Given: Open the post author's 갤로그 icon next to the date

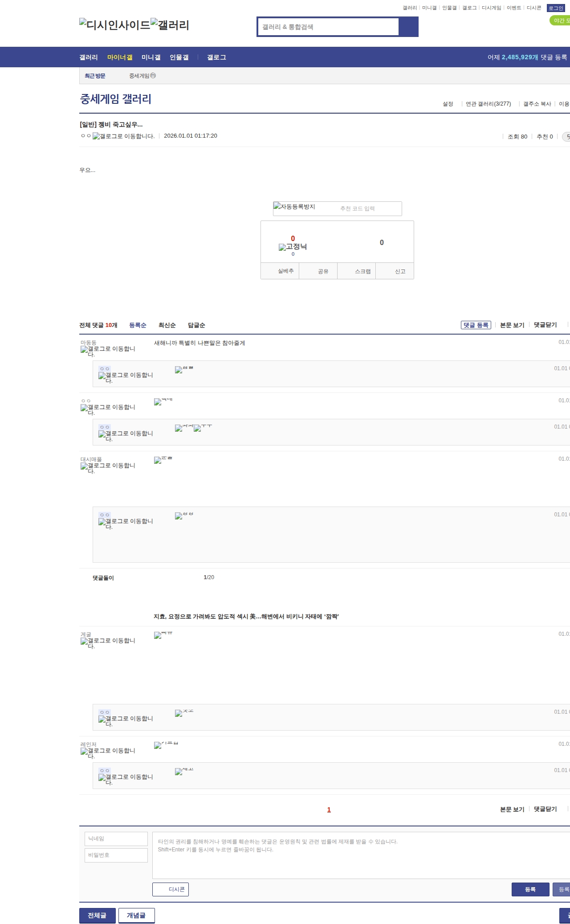Looking at the screenshot, I should click(123, 136).
